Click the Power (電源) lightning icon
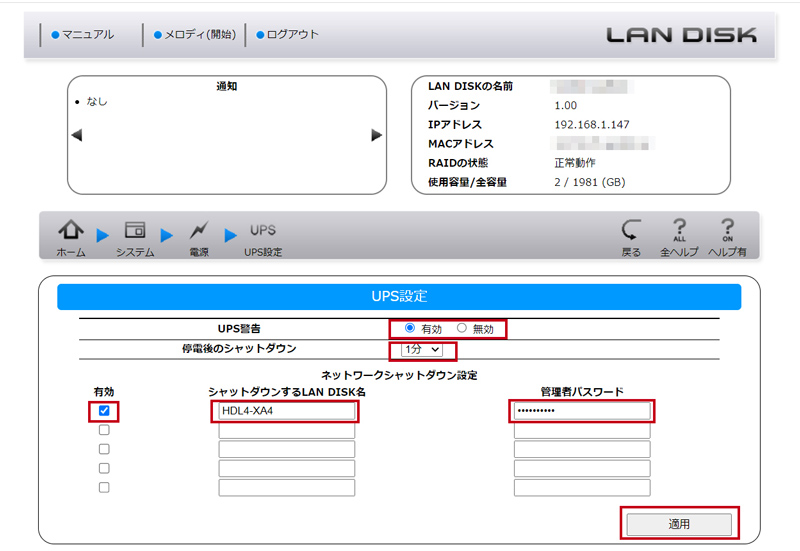This screenshot has width=800, height=551. click(x=199, y=231)
